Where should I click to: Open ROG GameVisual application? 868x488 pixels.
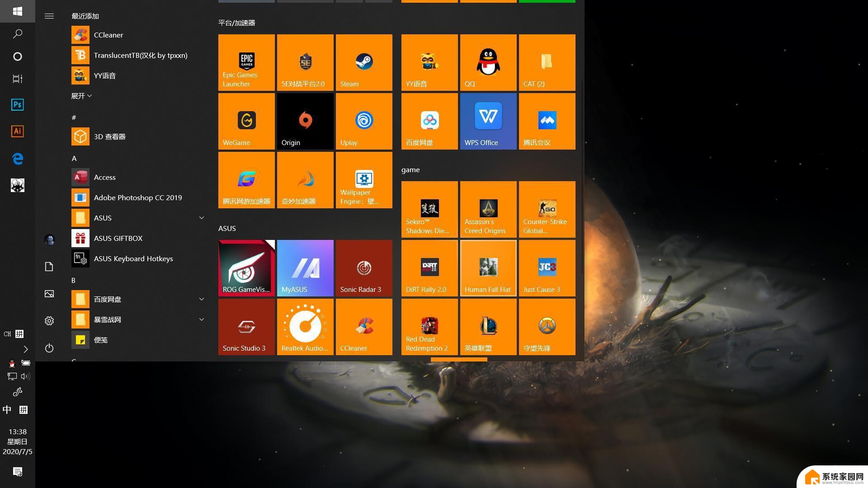(x=246, y=267)
